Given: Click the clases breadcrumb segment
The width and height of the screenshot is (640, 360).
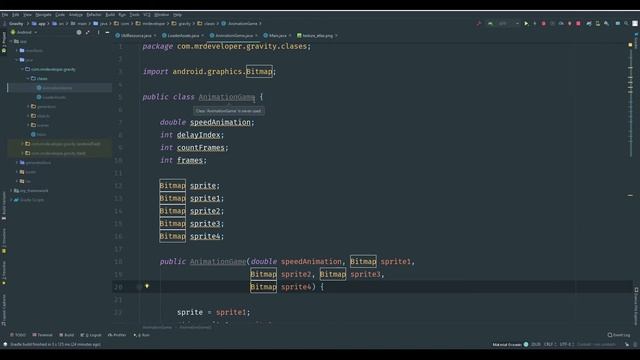Looking at the screenshot, I should 209,24.
